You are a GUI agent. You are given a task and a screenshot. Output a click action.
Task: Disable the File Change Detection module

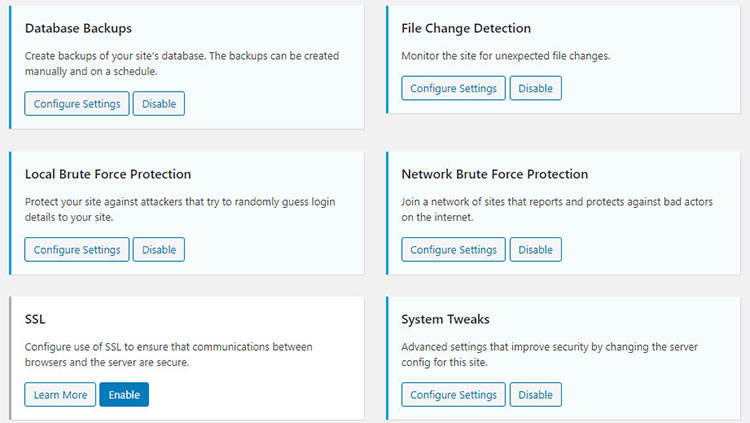[x=535, y=88]
